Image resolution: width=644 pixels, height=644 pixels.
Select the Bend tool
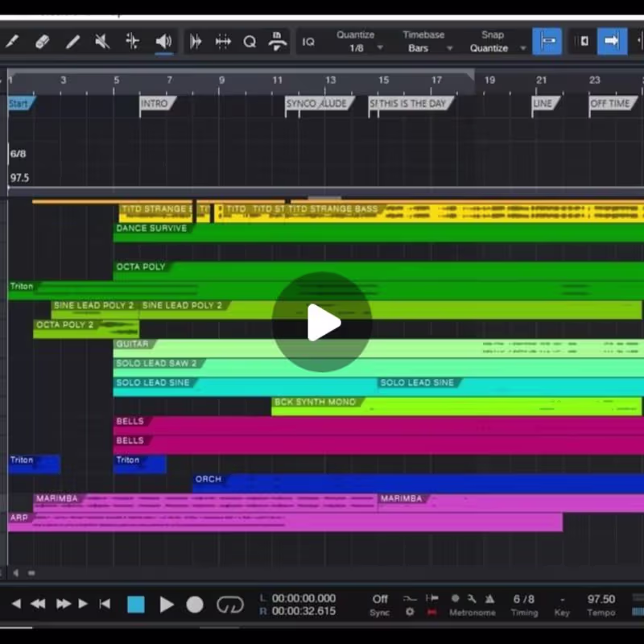pos(132,41)
